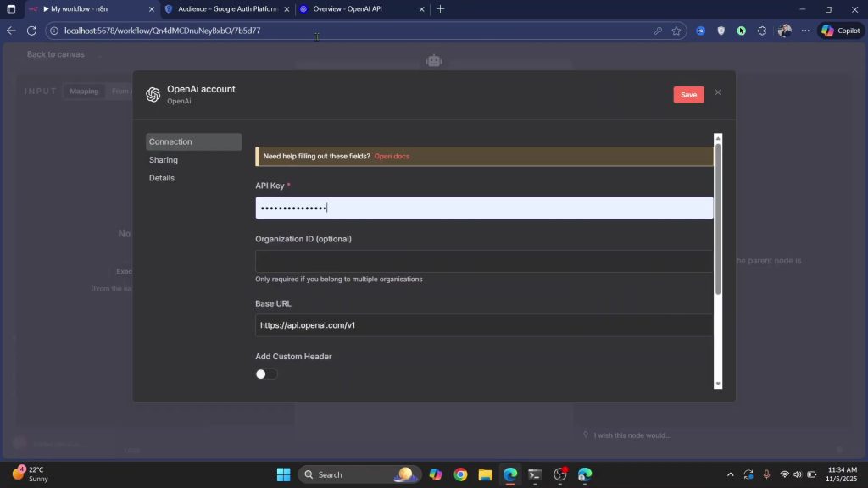Screen dimensions: 868x488
Task: Open Google Chrome from the taskbar
Action: (x=460, y=474)
